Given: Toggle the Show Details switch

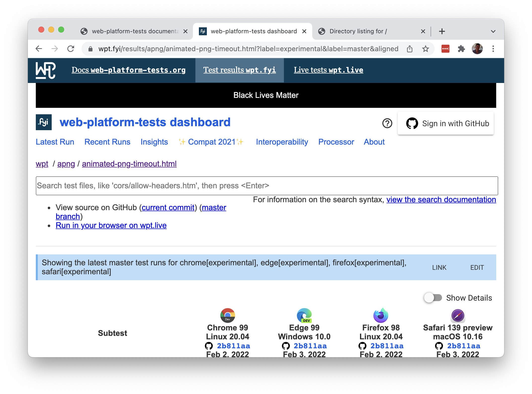Looking at the screenshot, I should click(x=433, y=298).
